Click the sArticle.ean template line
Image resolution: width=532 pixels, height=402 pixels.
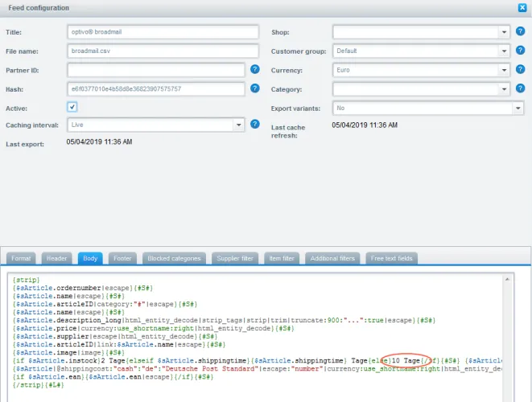point(113,377)
